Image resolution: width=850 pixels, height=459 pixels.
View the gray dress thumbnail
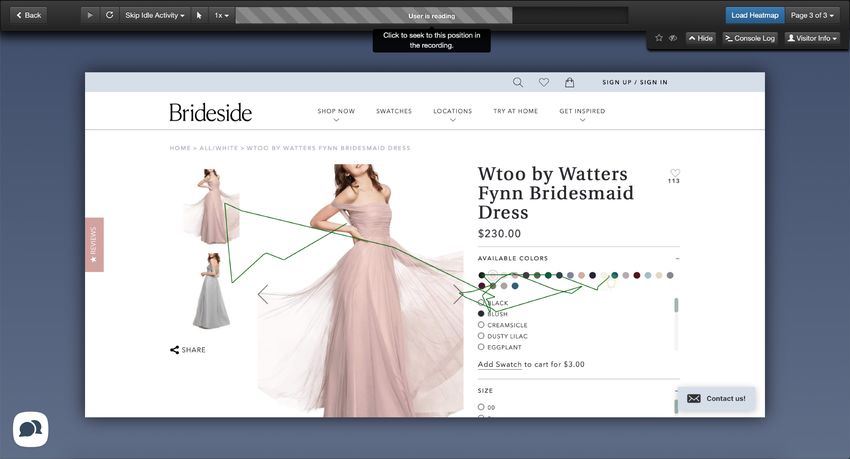tap(211, 291)
